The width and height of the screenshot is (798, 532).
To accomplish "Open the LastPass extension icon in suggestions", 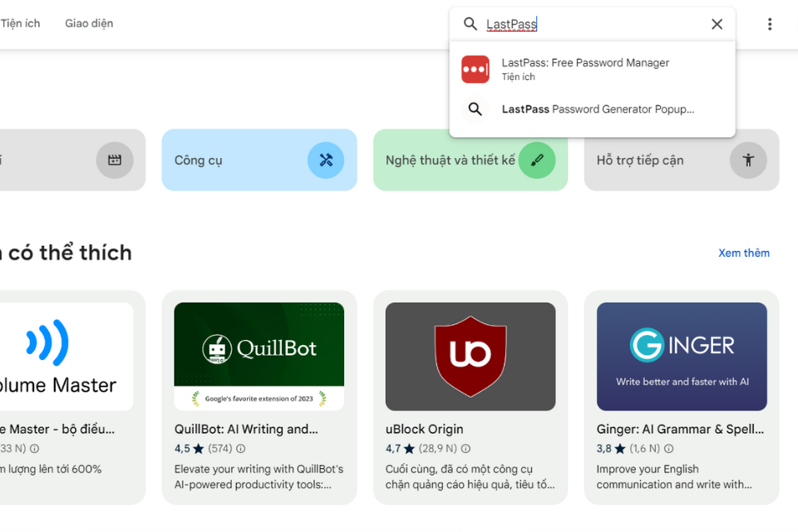I will tap(475, 69).
